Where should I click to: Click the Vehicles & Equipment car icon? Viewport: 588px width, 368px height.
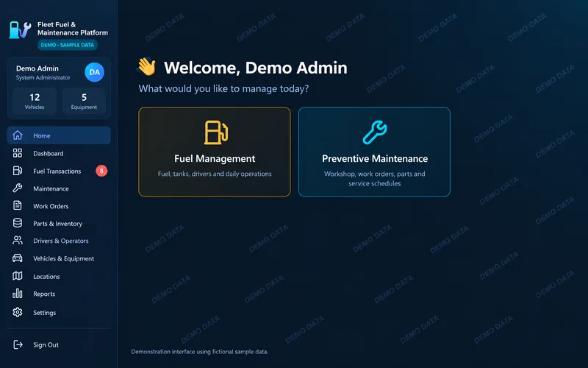point(17,258)
